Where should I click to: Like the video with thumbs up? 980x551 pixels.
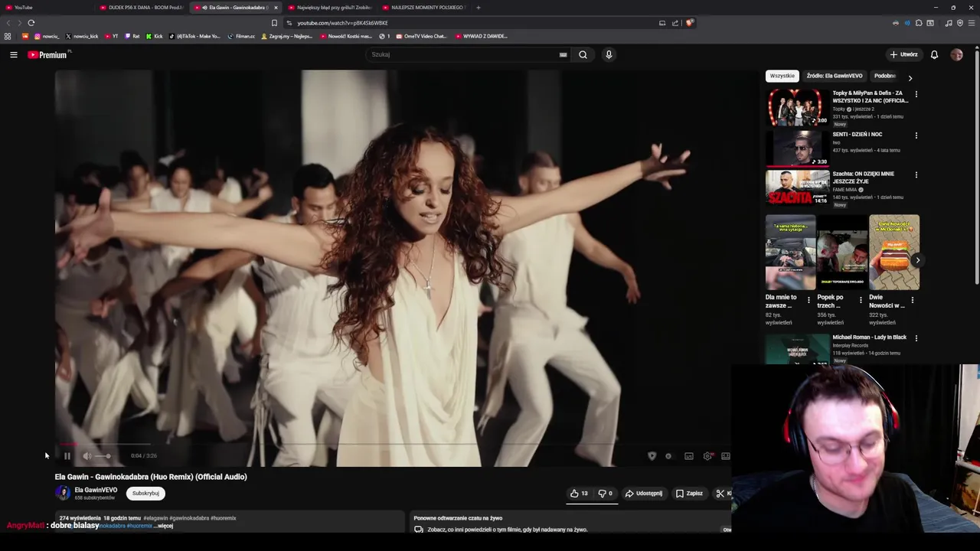[x=579, y=494]
